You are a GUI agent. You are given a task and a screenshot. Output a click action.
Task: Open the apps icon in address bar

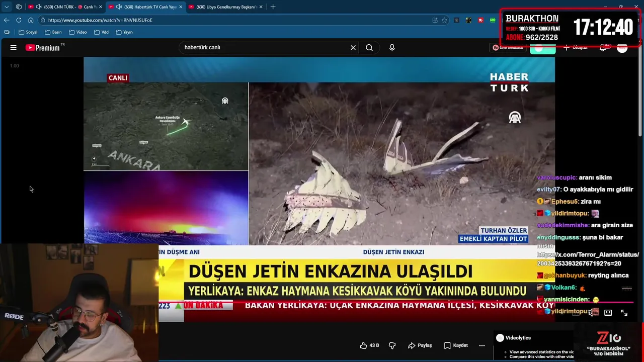coord(435,20)
